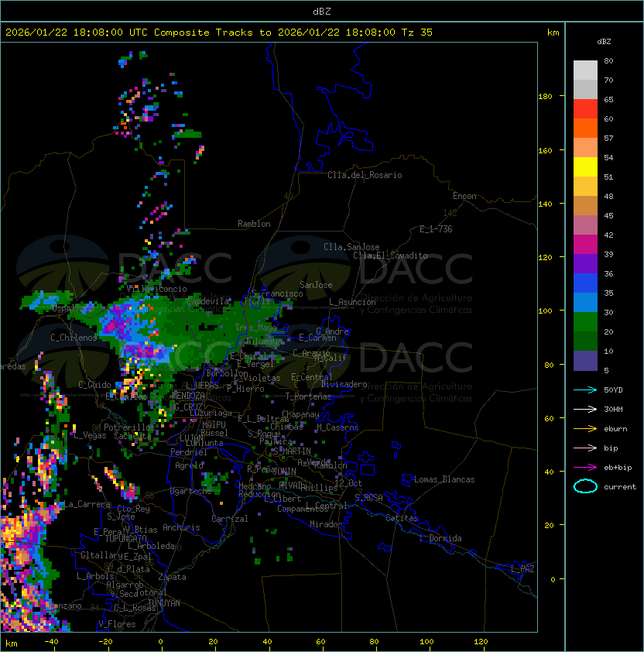
Task: Pick the purple 39 dBZ color swatch
Action: (585, 263)
